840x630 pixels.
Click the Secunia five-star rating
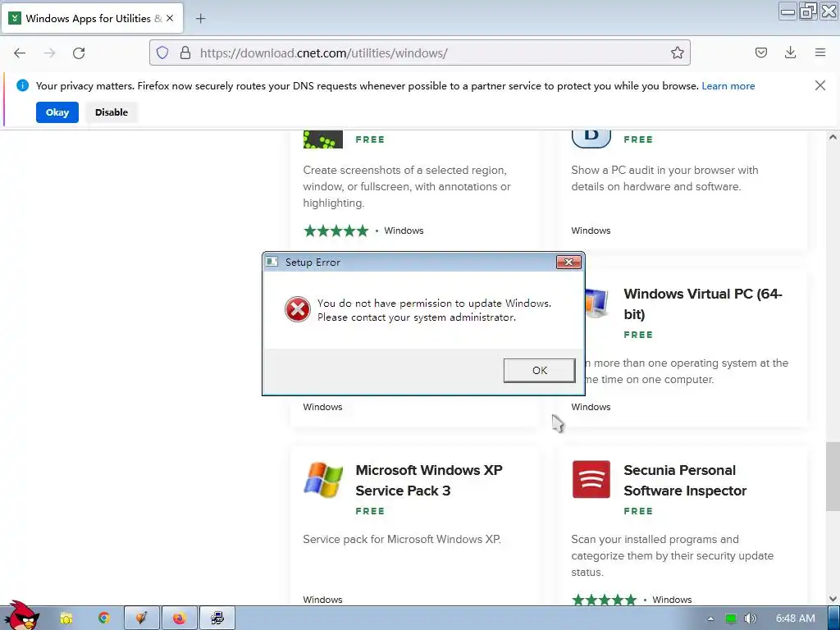click(x=604, y=600)
